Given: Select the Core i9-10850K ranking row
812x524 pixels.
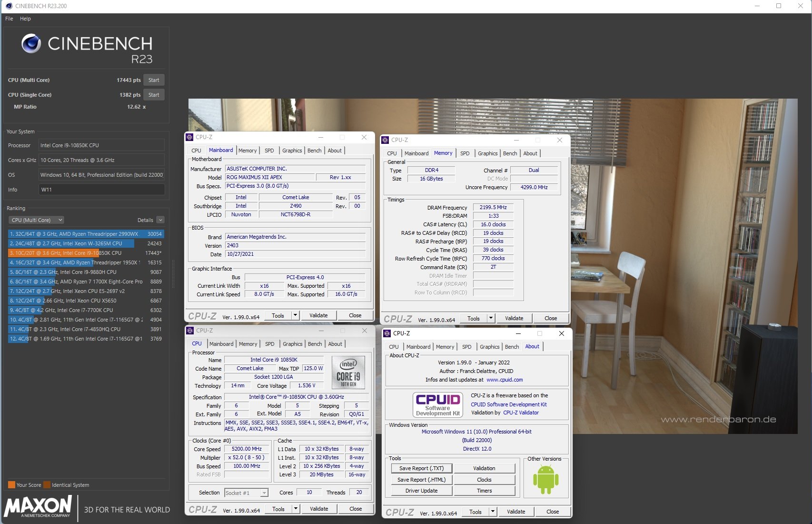Looking at the screenshot, I should coord(86,253).
